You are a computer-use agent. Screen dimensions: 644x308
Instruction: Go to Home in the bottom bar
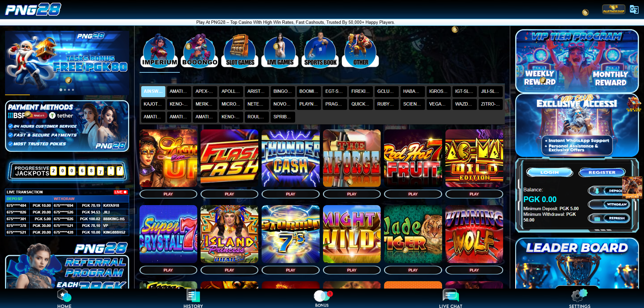(64, 298)
